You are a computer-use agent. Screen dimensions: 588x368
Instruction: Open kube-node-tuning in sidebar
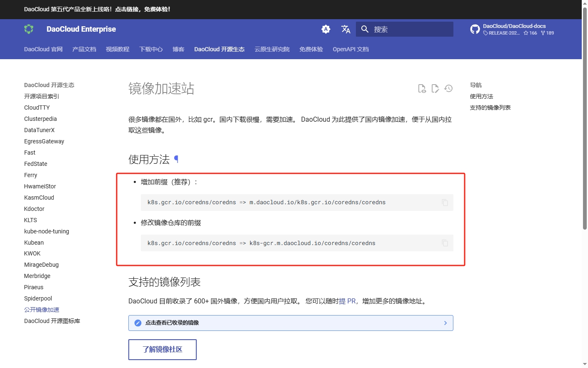(47, 231)
